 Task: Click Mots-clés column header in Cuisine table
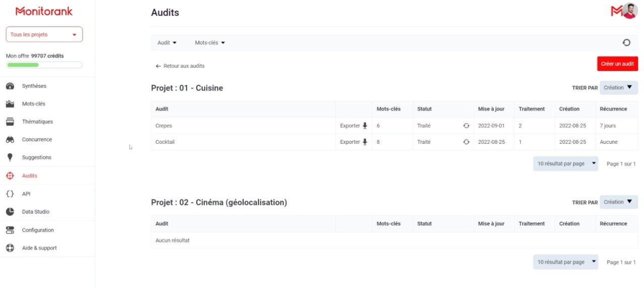pos(388,109)
